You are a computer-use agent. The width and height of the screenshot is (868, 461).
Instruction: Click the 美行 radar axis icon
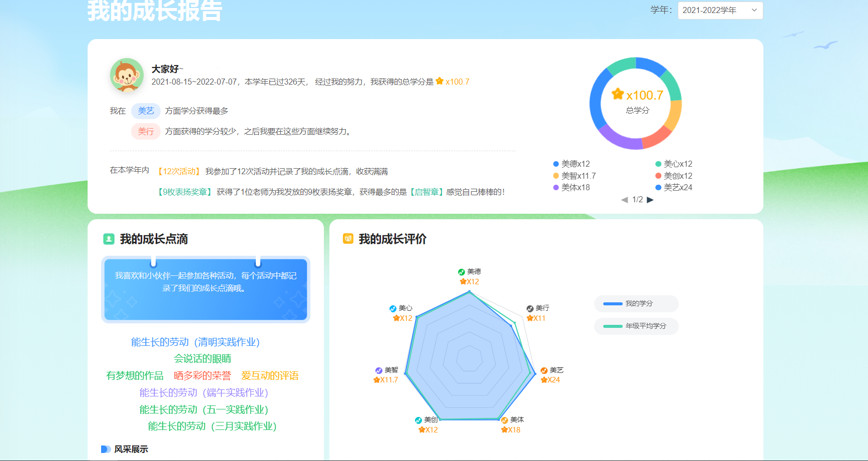[x=530, y=308]
